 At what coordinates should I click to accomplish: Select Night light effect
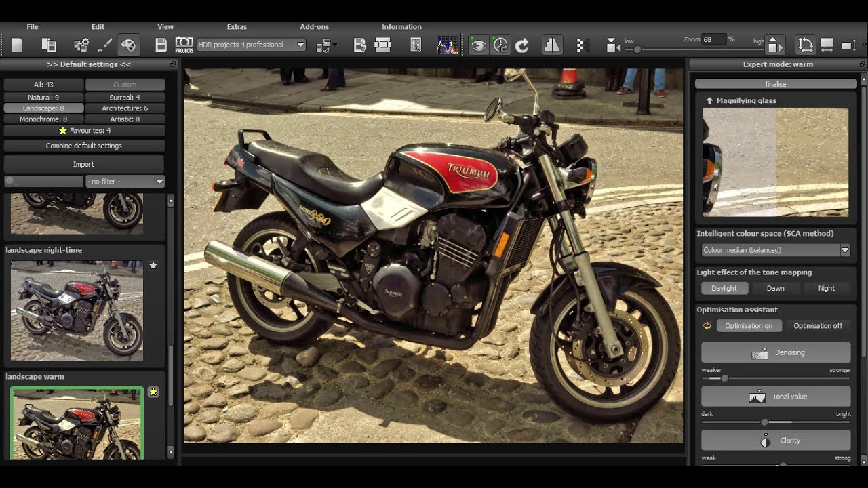(827, 288)
